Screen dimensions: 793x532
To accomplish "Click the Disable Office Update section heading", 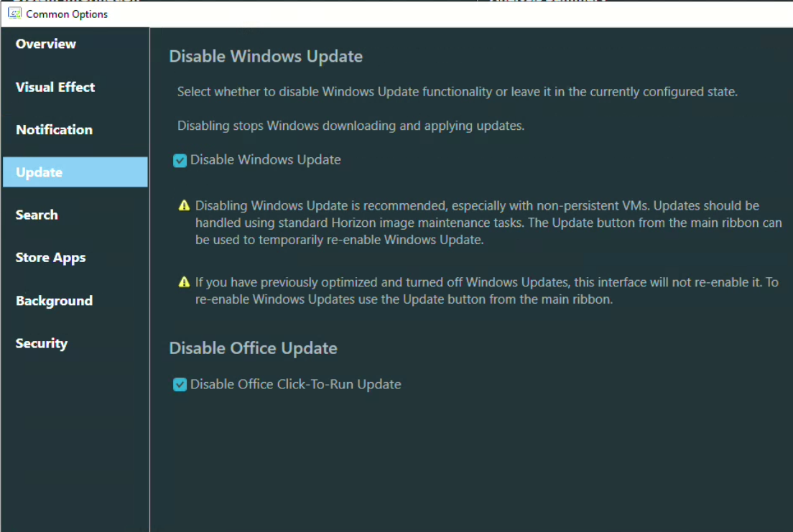I will point(253,348).
